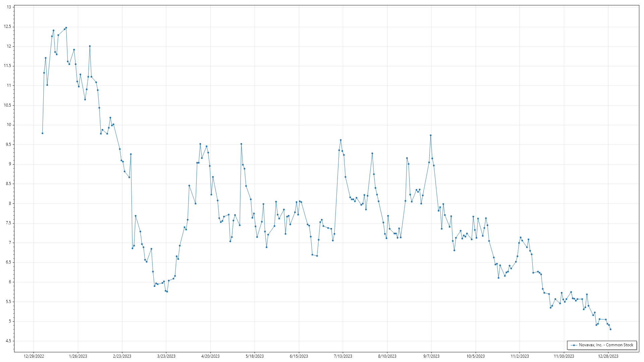Viewport: 644px width, 362px height.
Task: Click the 12.5 y-axis value label
Action: (7, 27)
